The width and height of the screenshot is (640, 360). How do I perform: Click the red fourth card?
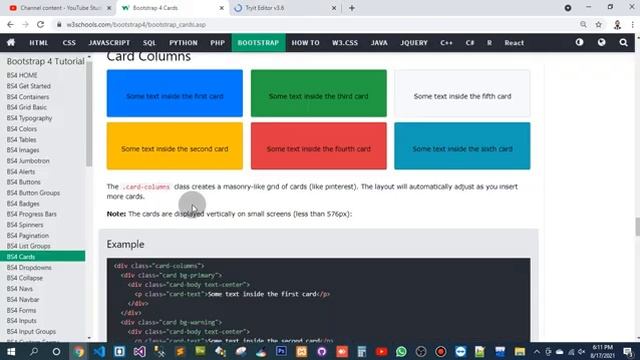(319, 146)
